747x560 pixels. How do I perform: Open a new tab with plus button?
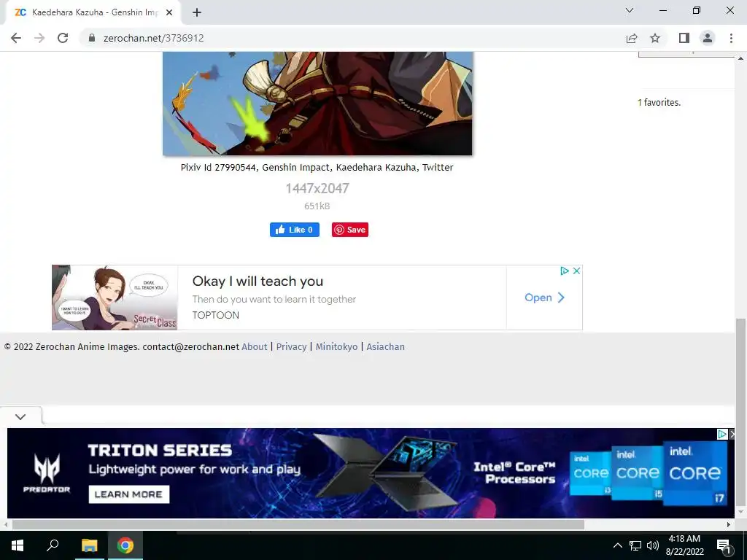tap(197, 12)
